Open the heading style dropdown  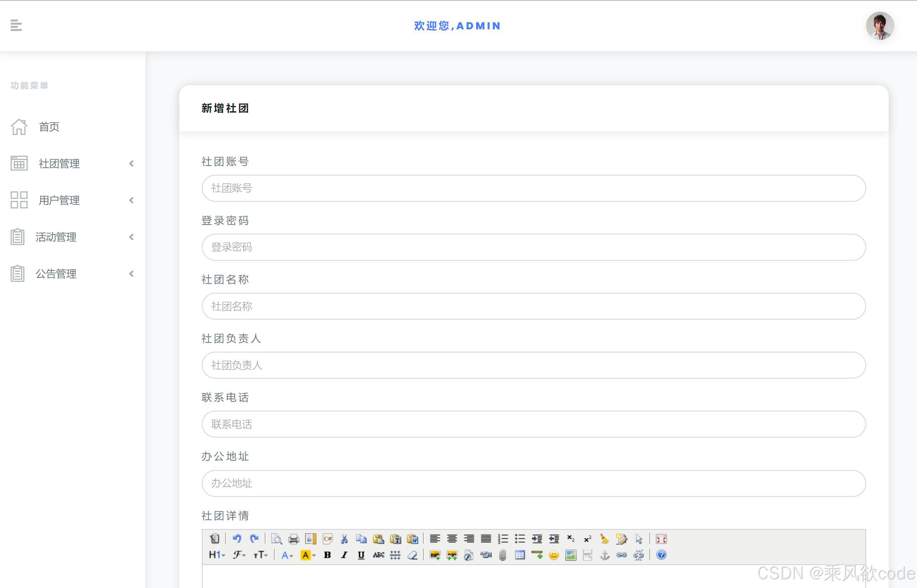pyautogui.click(x=216, y=556)
